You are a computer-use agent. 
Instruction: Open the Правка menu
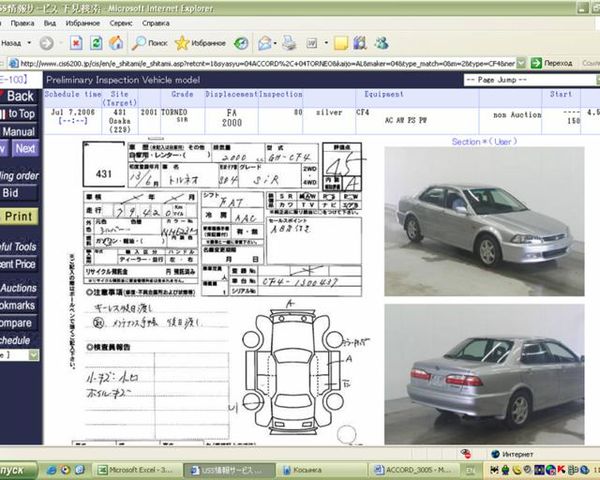[23, 23]
